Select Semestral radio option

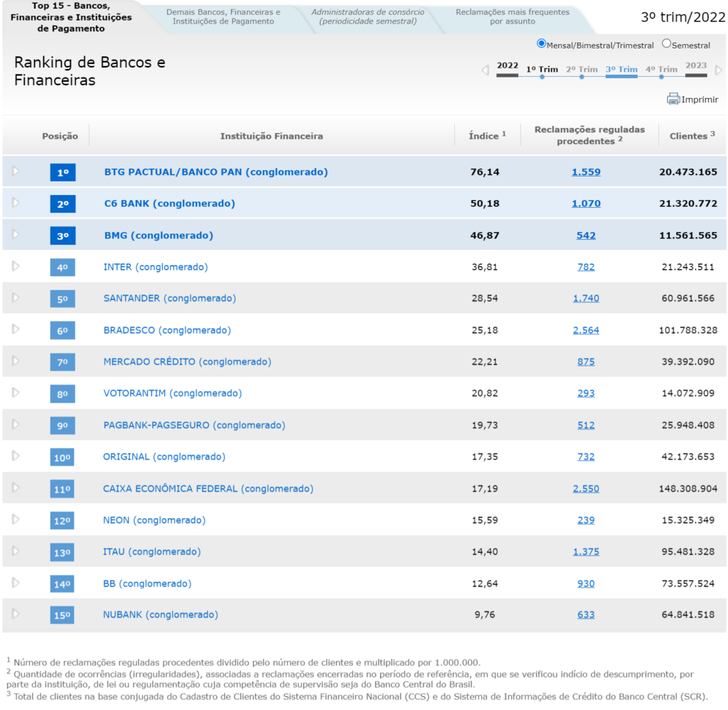click(x=666, y=43)
